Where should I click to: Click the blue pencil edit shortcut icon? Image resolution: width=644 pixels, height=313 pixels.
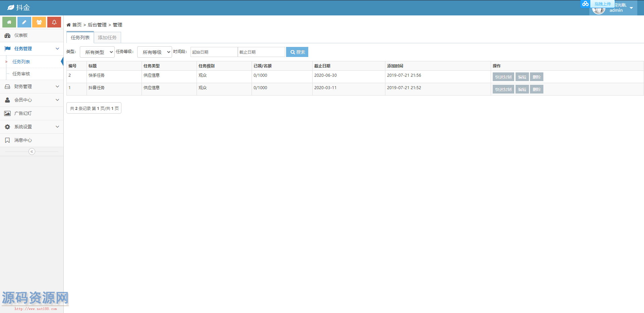24,22
